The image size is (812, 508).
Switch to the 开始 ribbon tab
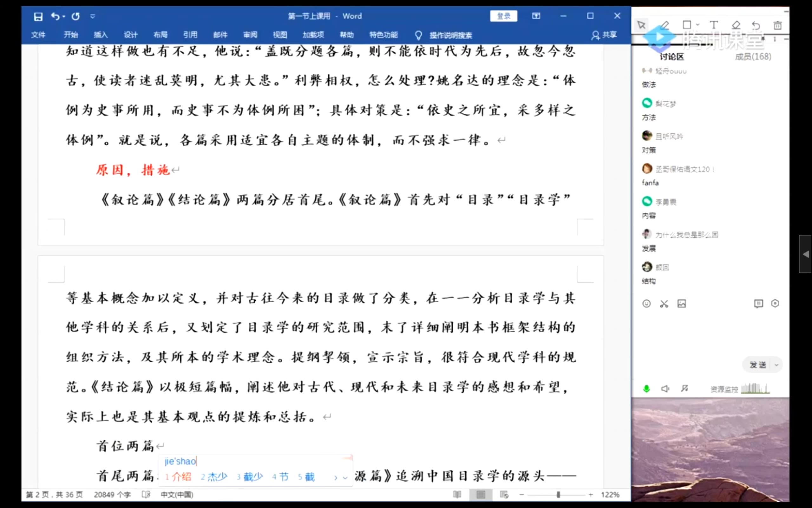point(71,35)
